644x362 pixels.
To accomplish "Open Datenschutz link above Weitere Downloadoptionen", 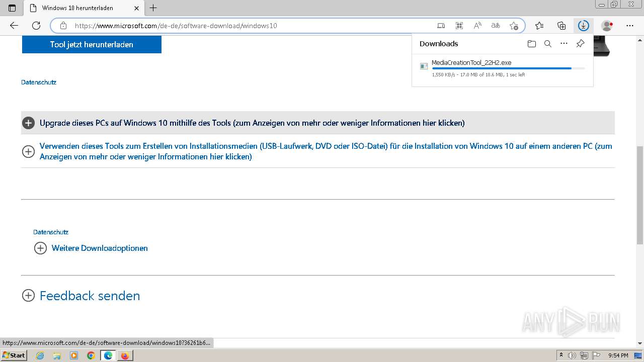I will (x=51, y=232).
